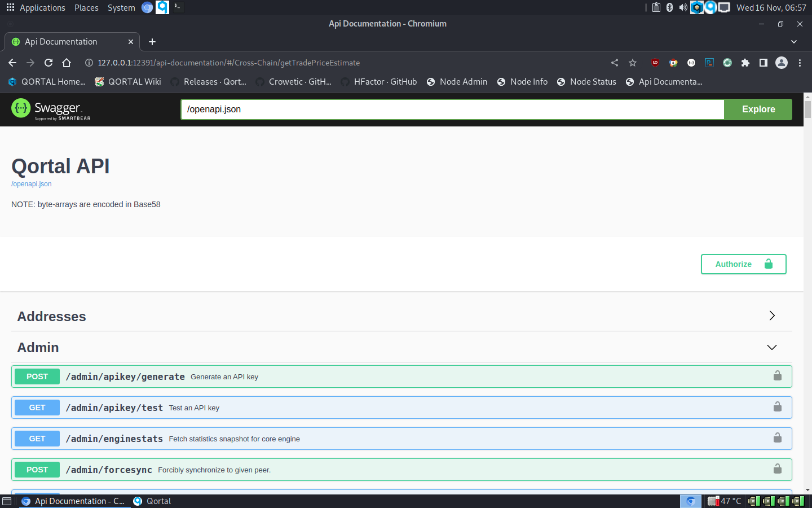The height and width of the screenshot is (508, 812).
Task: Bookmark this page with the star icon
Action: (633, 63)
